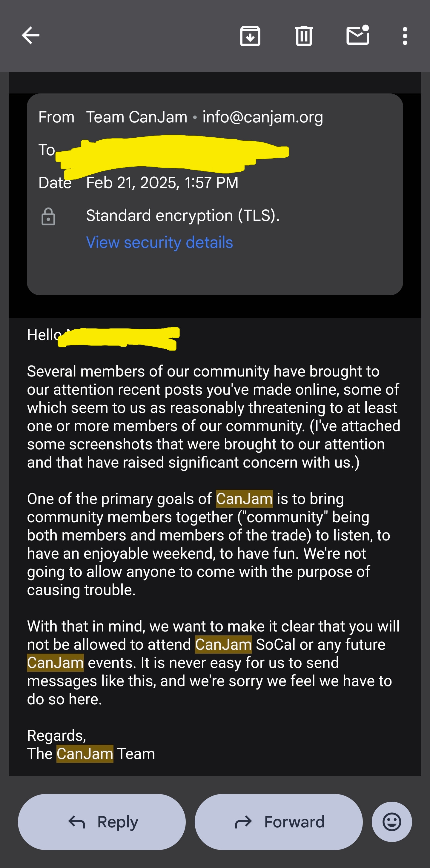The image size is (430, 868).
Task: Tap highlighted CanJam in the signature line
Action: tap(85, 753)
